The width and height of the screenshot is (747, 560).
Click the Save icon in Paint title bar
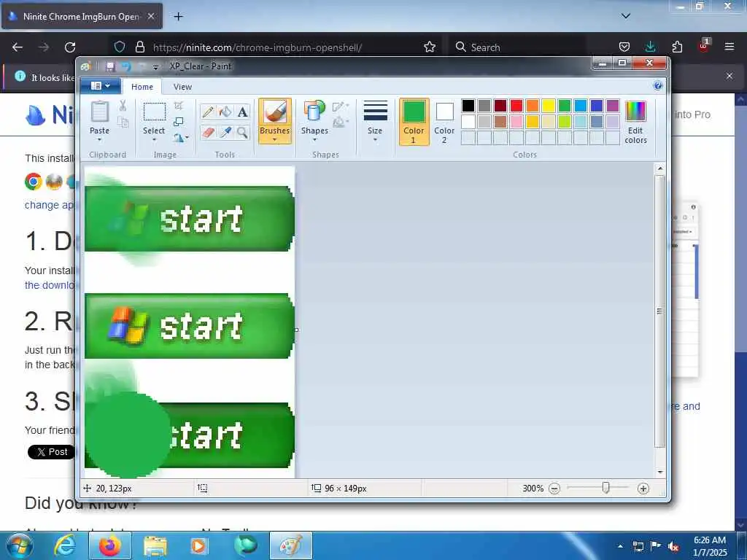[111, 66]
